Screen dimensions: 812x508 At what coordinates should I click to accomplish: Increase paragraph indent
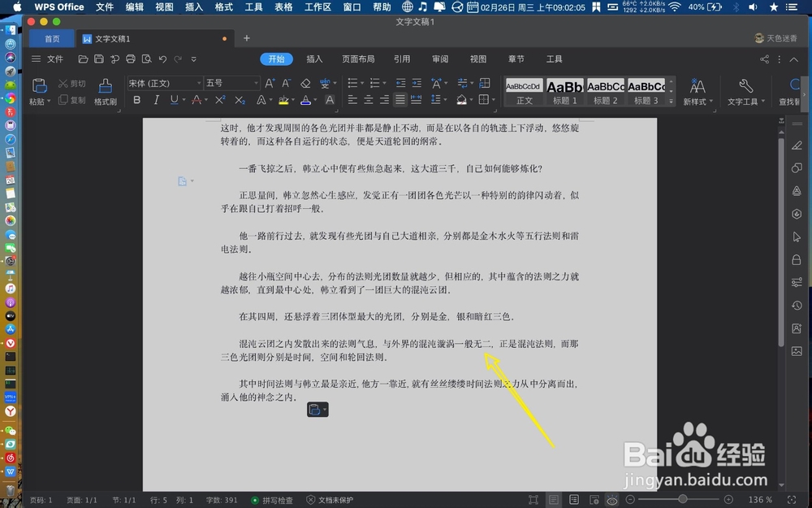(x=417, y=83)
